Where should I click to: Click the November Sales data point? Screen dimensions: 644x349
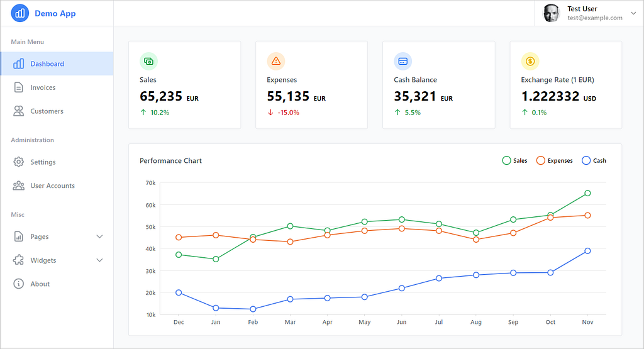(x=587, y=193)
